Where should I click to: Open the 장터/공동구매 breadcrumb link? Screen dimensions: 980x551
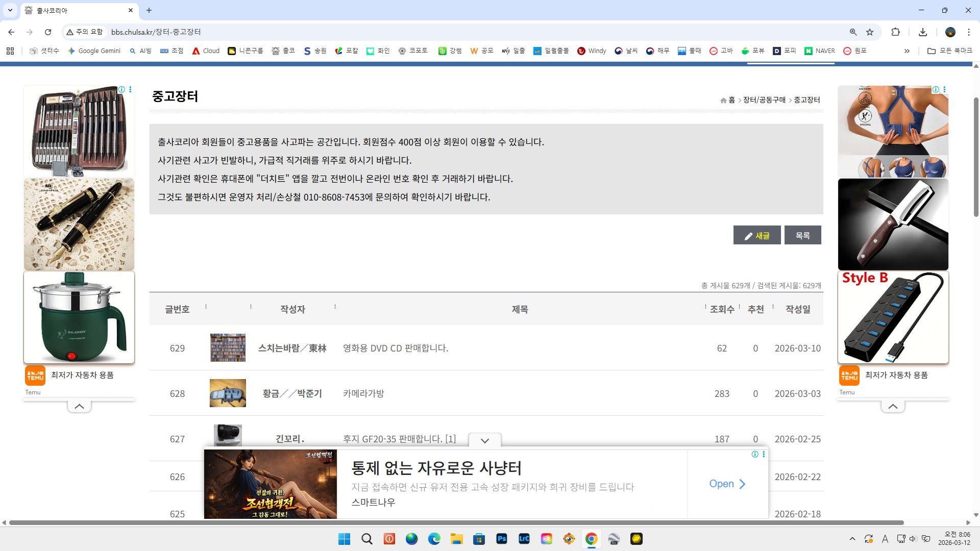pyautogui.click(x=764, y=100)
